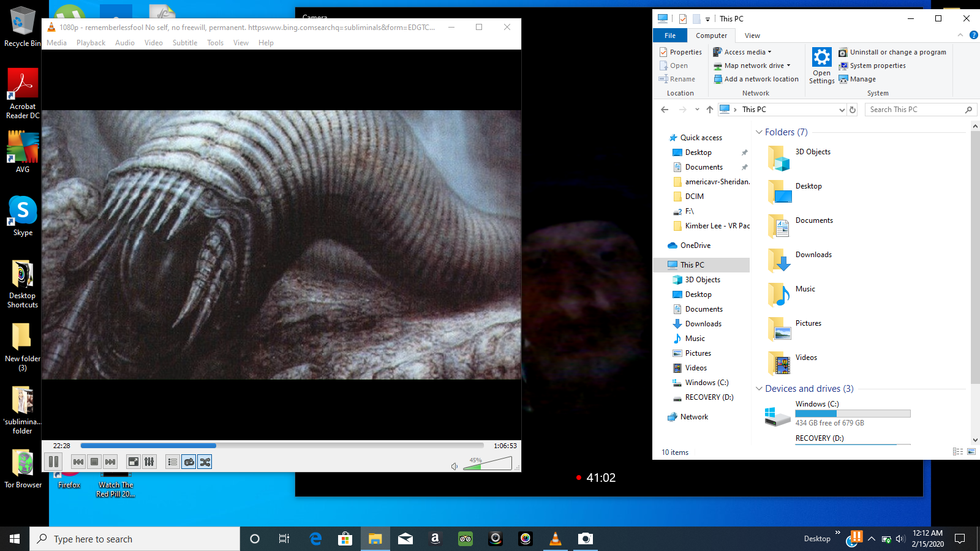Show the VLC playlist
Screen dimensions: 980x551
pyautogui.click(x=173, y=462)
